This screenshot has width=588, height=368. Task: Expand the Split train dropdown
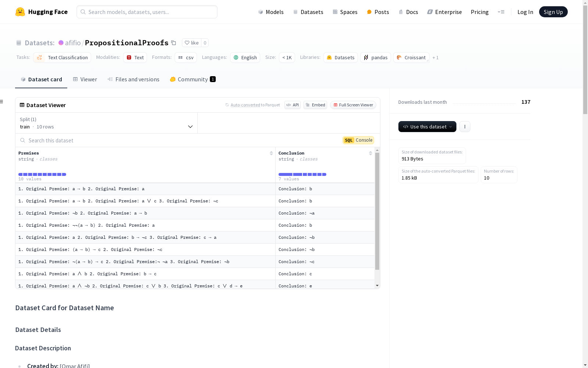pos(106,123)
